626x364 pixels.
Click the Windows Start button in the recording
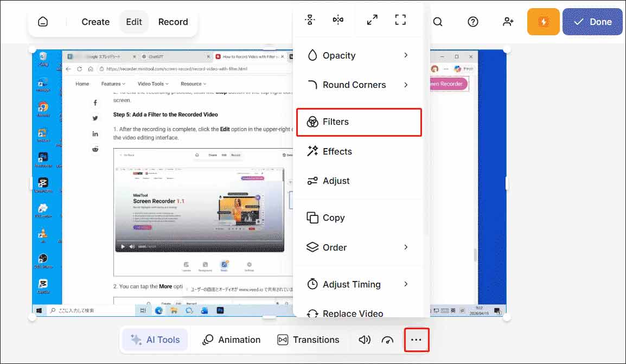[39, 310]
